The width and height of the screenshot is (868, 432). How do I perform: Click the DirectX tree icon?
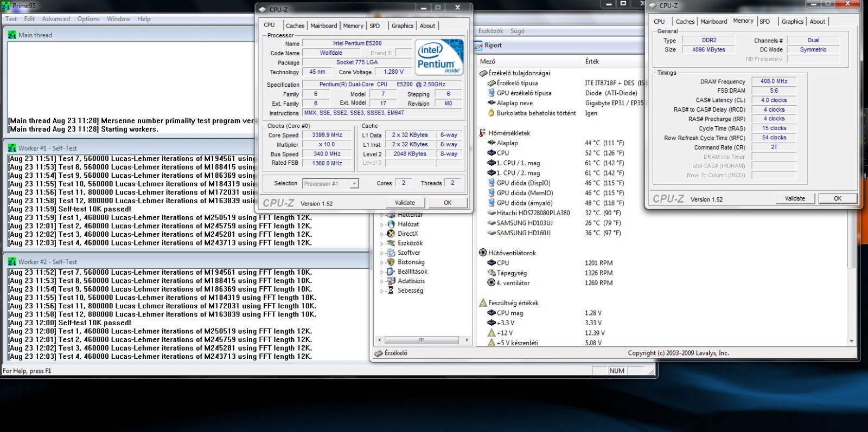[x=391, y=234]
